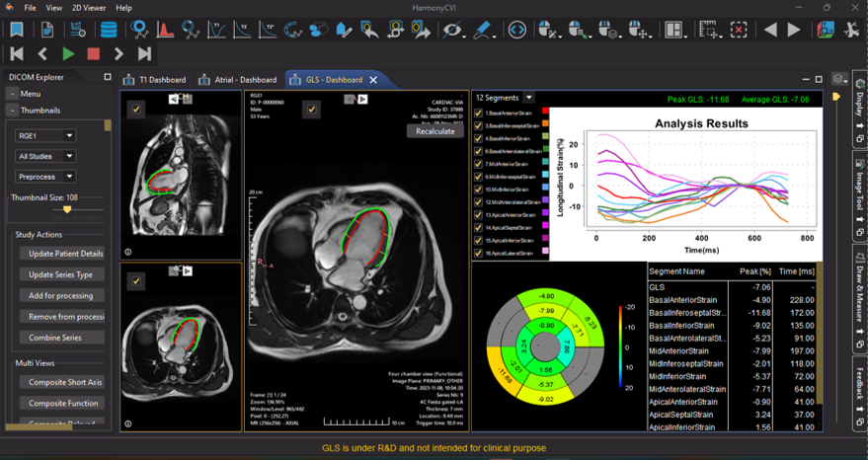Toggle checkbox on the top-left cardiac image
Viewport: 868px width, 460px height.
tap(136, 109)
